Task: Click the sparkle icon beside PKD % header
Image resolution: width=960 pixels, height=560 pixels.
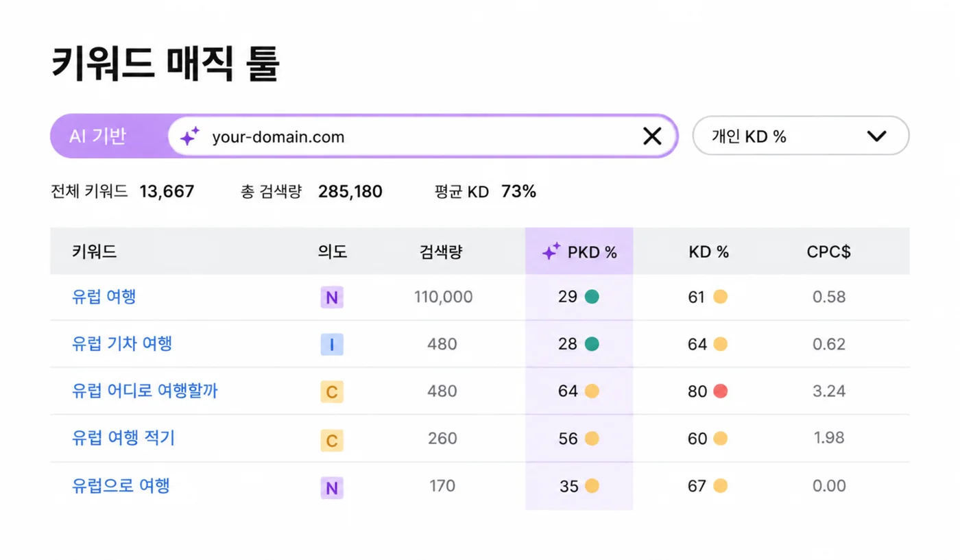Action: point(551,252)
